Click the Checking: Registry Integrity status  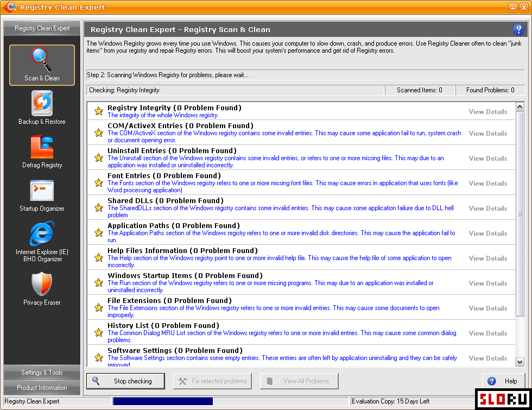pyautogui.click(x=236, y=90)
